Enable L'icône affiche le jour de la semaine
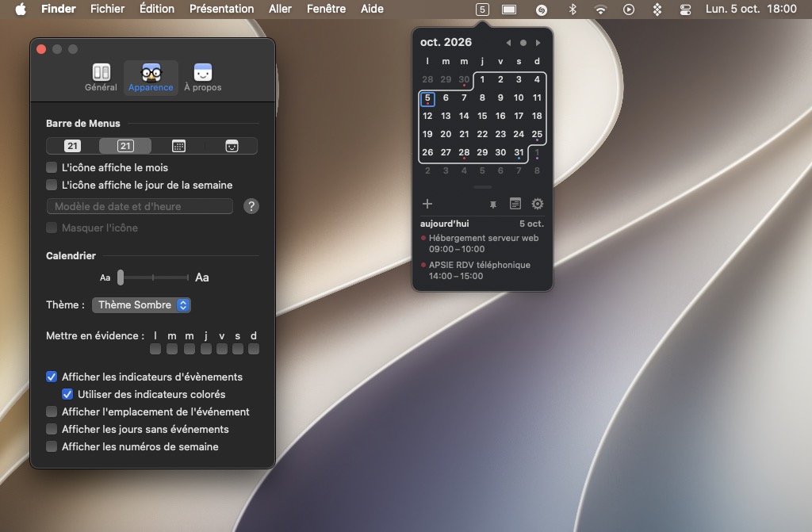Viewport: 812px width, 532px height. point(52,185)
